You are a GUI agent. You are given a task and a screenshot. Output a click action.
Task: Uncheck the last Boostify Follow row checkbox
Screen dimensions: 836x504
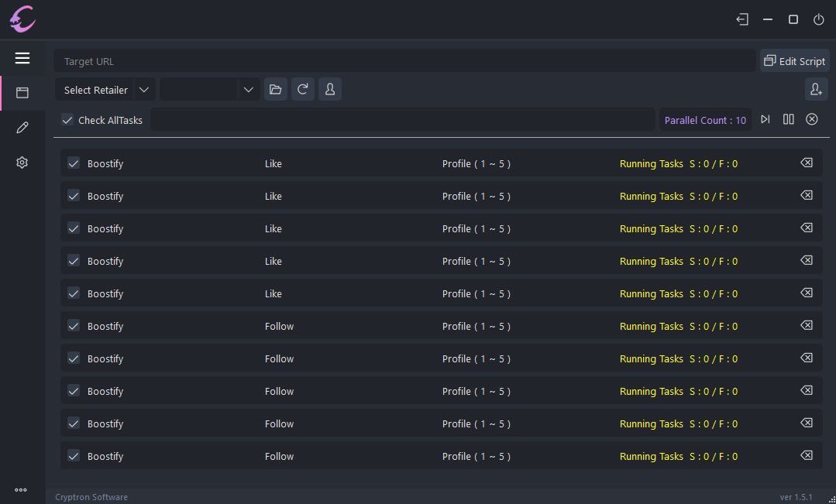point(74,456)
